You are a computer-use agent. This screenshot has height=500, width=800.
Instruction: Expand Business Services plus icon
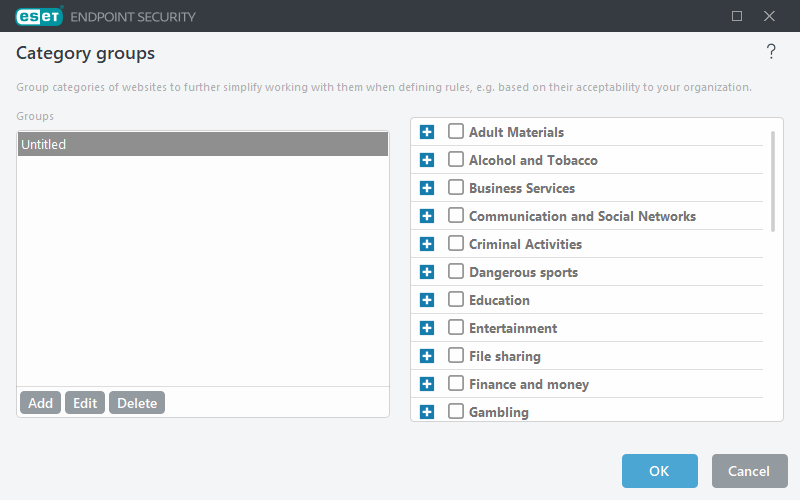427,188
